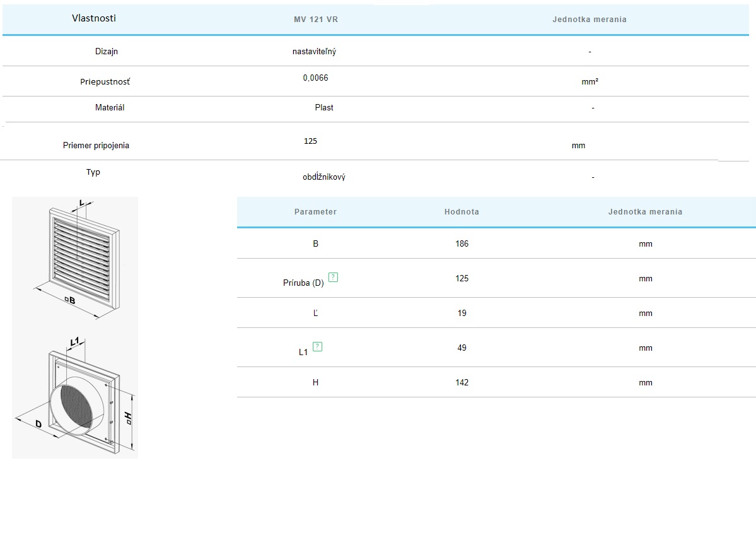Select the Typ value obdĺžnikový
Viewport: 756px width, 545px height.
323,177
